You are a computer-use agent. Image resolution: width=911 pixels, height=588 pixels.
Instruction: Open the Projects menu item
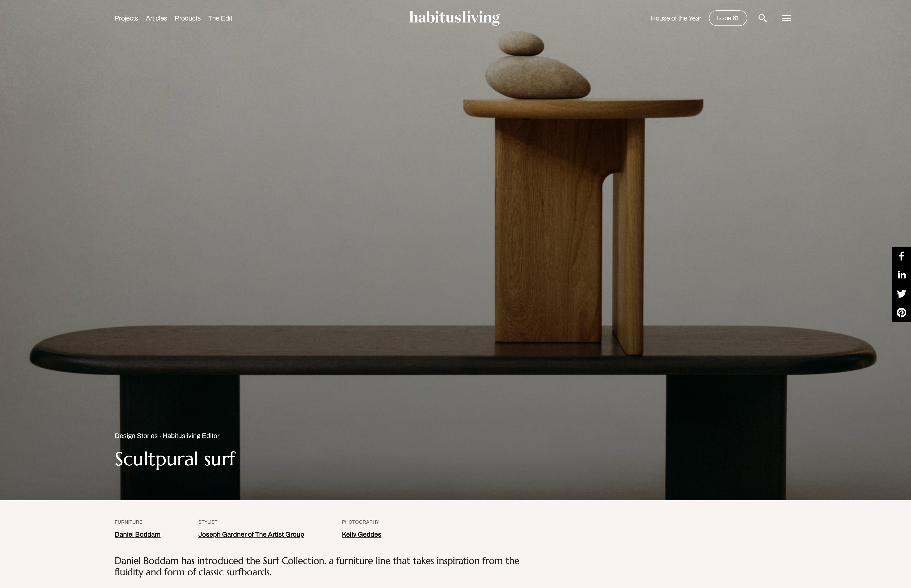point(126,18)
